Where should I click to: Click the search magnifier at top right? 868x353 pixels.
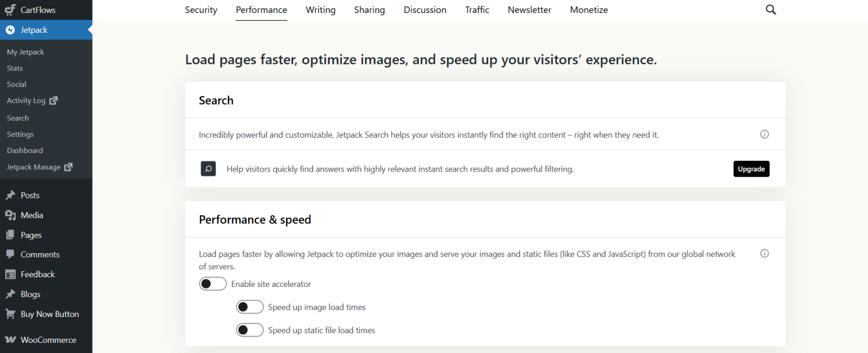click(771, 10)
